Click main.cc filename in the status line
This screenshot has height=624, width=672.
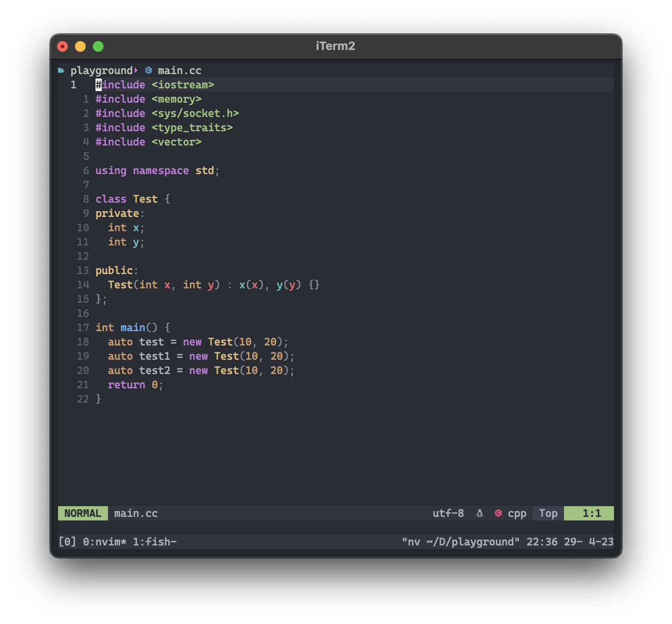[136, 513]
